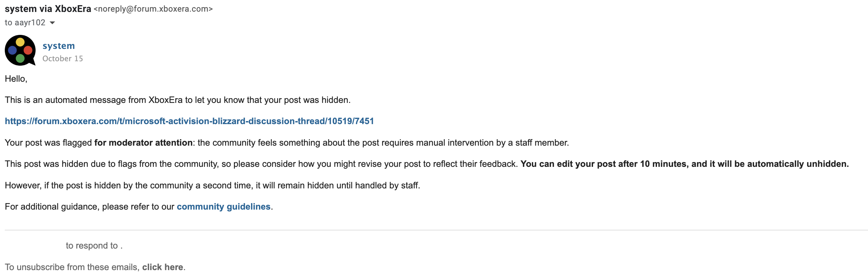Click the bold 'for moderator attention' text
The image size is (868, 279).
(143, 143)
